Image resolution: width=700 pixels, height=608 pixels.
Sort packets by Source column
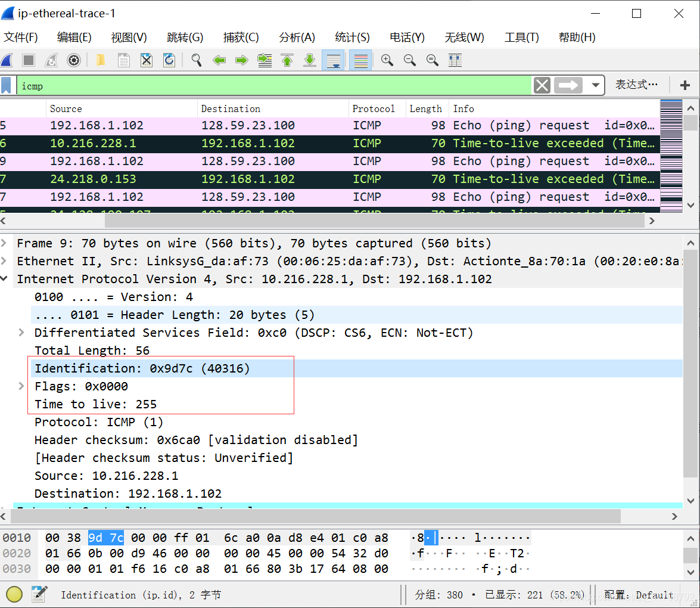122,108
